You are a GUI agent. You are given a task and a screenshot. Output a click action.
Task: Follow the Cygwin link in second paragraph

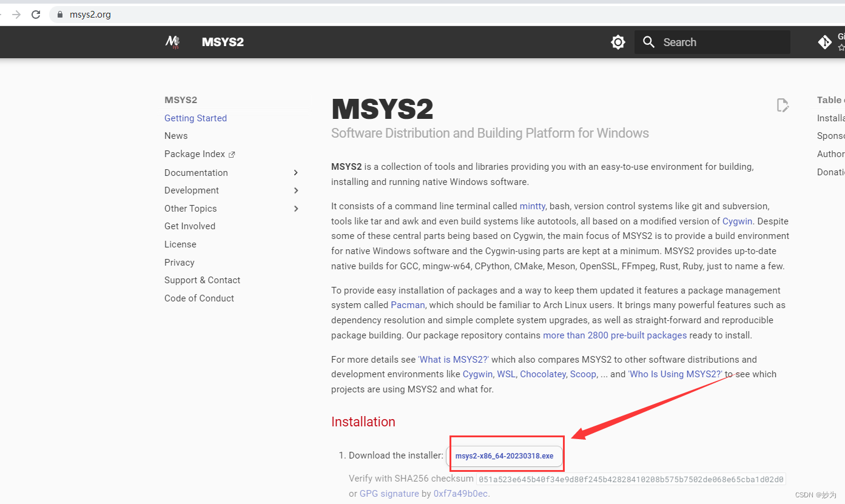tap(737, 221)
